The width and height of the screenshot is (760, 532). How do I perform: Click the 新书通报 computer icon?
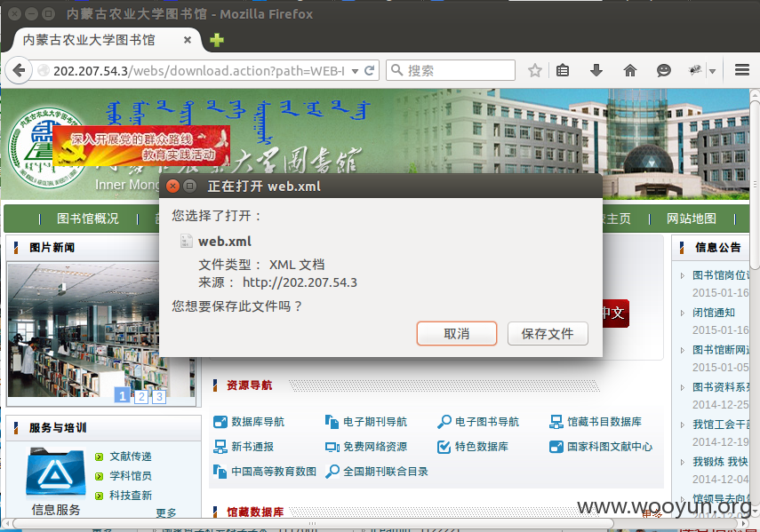point(220,447)
